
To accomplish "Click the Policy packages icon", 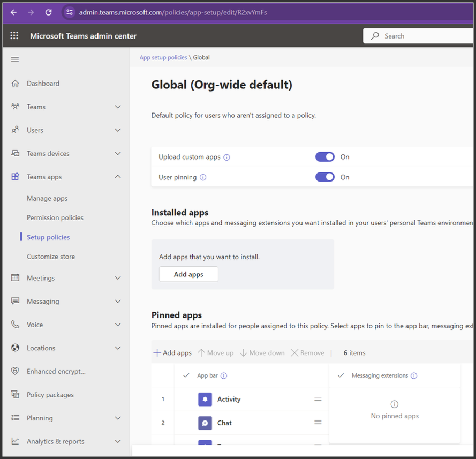I will tap(15, 394).
